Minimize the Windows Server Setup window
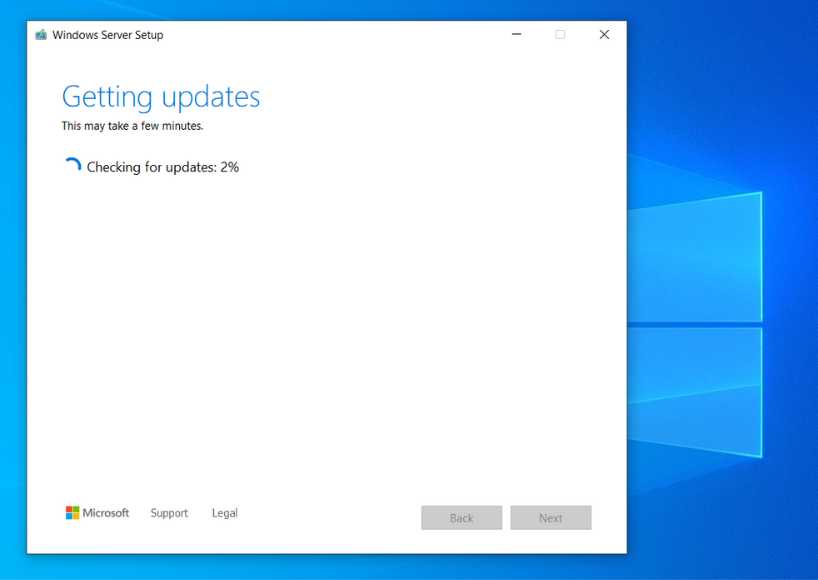The height and width of the screenshot is (580, 818). pyautogui.click(x=516, y=35)
